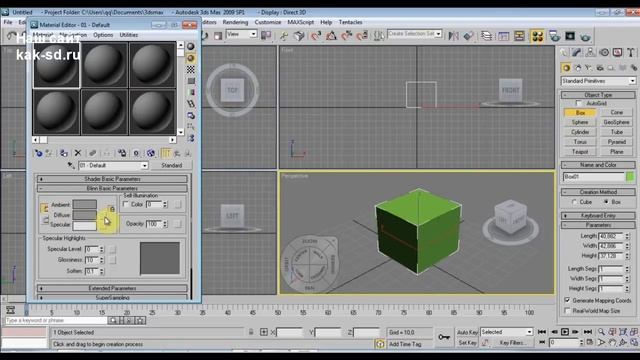Toggle 3D Snaps in main toolbar
Screen dimensions: 640x360
(316, 36)
